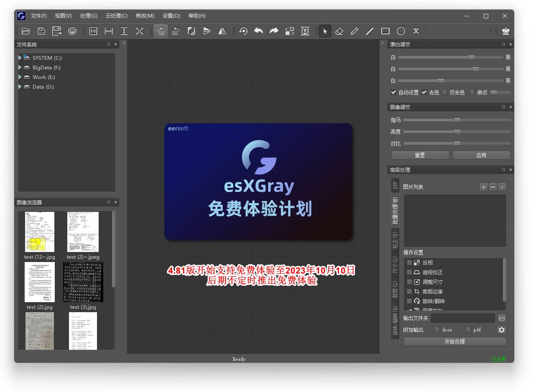This screenshot has width=533, height=392.
Task: Click the 重置 button in 图像调节
Action: [420, 155]
